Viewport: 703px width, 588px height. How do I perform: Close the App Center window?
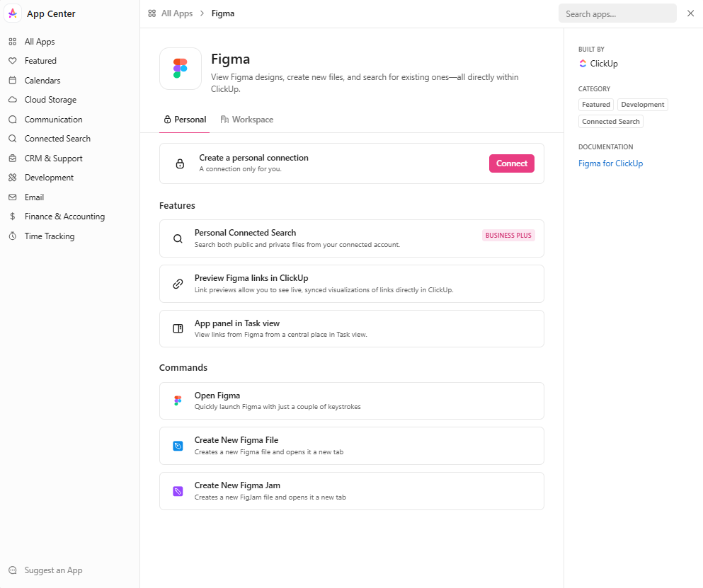[x=690, y=13]
